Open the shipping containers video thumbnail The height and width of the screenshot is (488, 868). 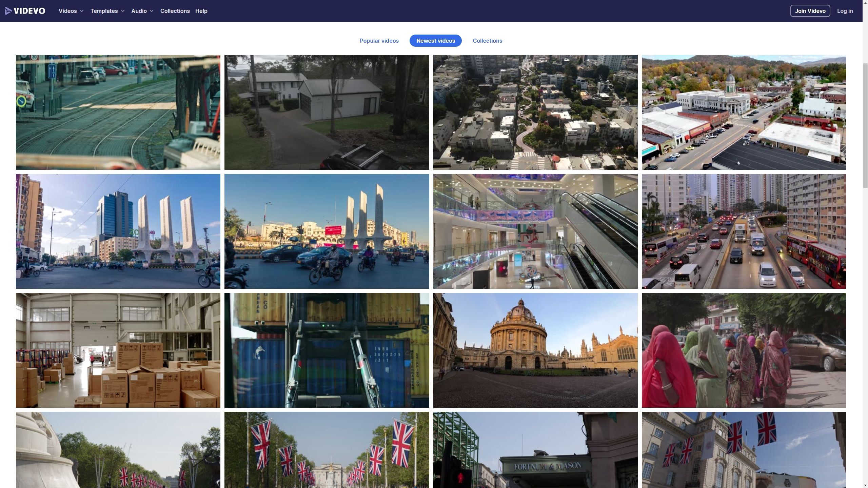click(x=327, y=350)
